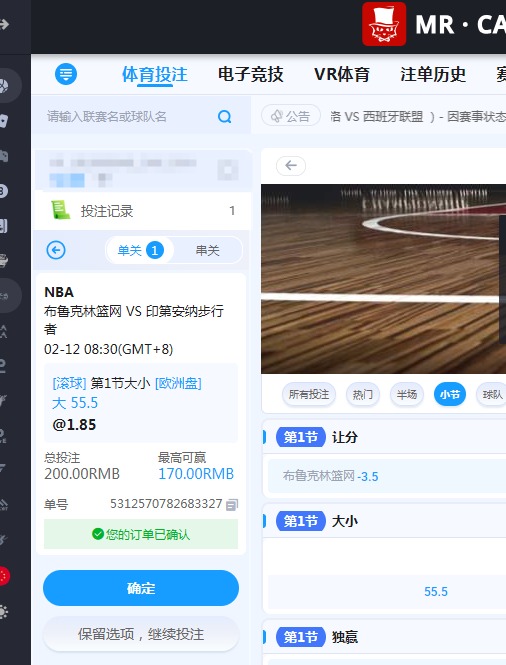Open the blue filter menu icon
The image size is (506, 665).
66,74
